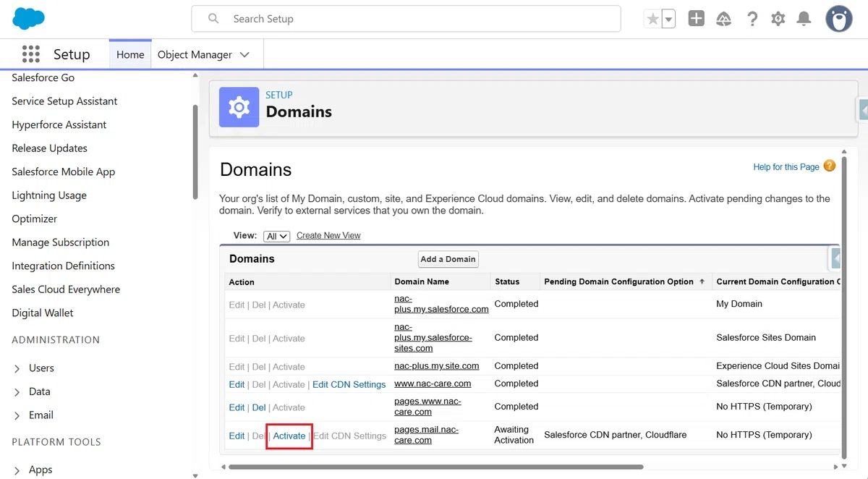
Task: Open Service Setup Assistant
Action: tap(64, 101)
